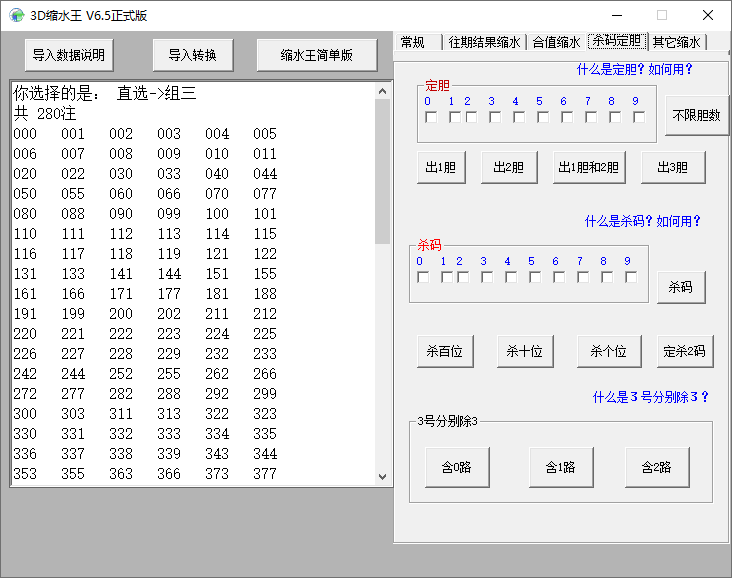Viewport: 732px width, 578px height.
Task: Click the 导入转换 button
Action: pos(193,55)
